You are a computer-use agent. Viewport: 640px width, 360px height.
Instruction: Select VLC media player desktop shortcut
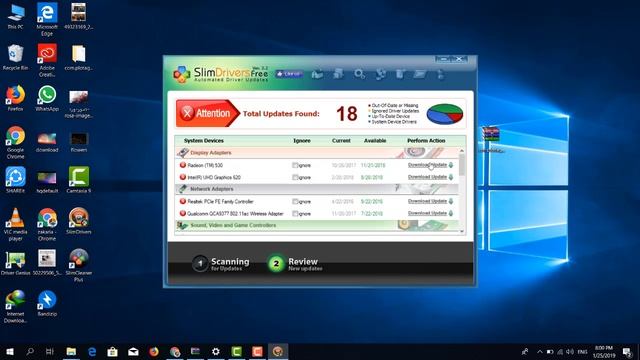[15, 224]
